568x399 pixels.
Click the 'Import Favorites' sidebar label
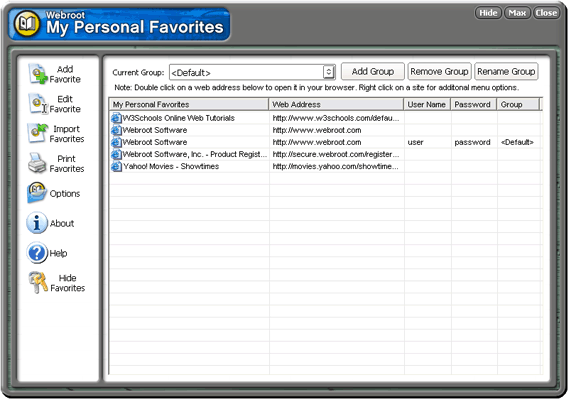coord(67,134)
